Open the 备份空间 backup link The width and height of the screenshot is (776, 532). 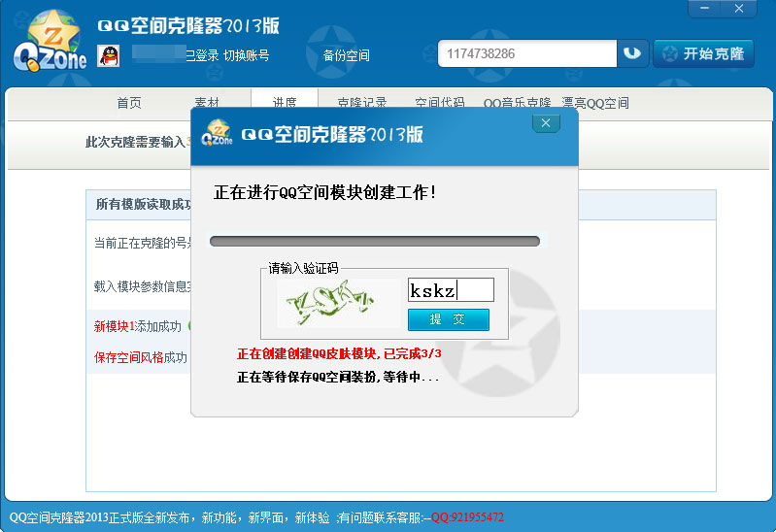pyautogui.click(x=346, y=55)
